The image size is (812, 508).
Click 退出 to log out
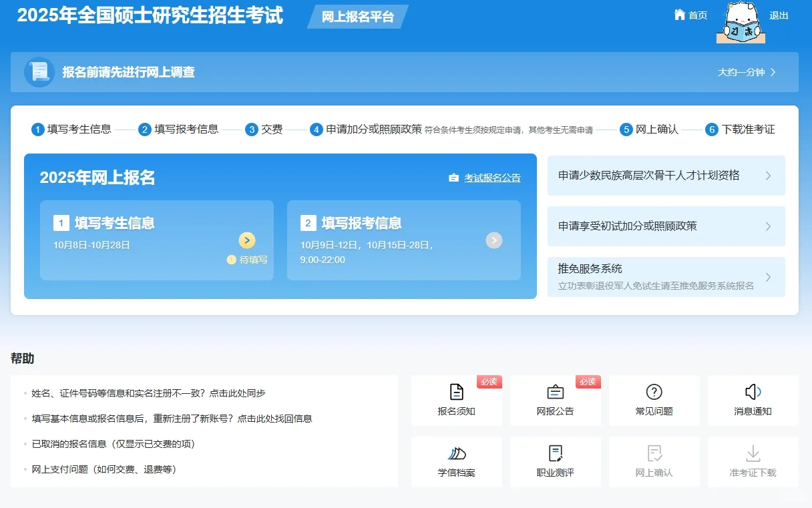click(779, 15)
